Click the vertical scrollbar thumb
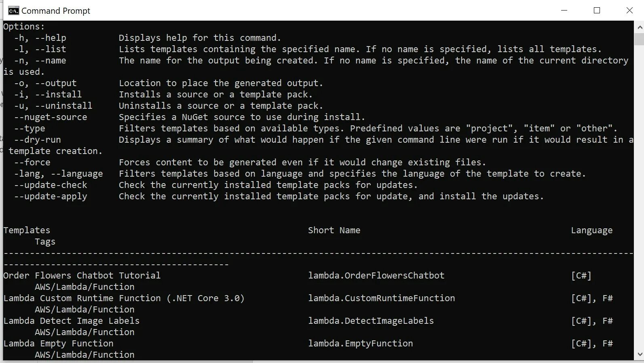The height and width of the screenshot is (363, 644). [x=640, y=39]
